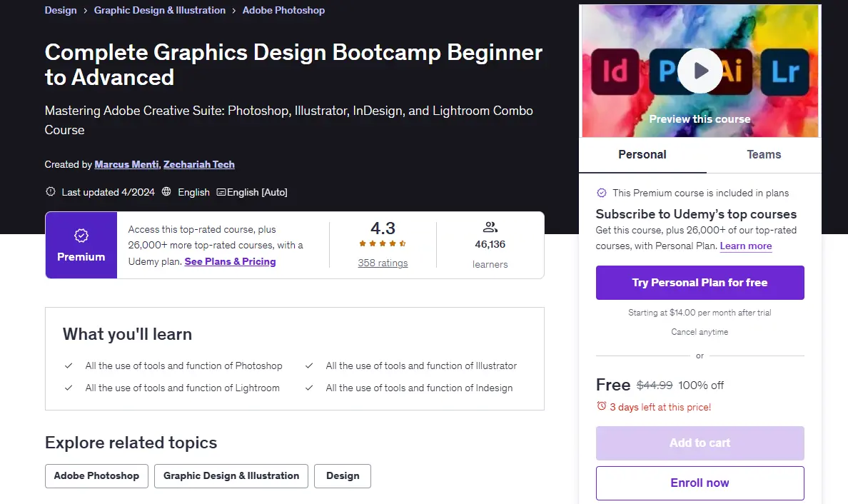848x504 pixels.
Task: Click the course title heading
Action: (x=293, y=64)
